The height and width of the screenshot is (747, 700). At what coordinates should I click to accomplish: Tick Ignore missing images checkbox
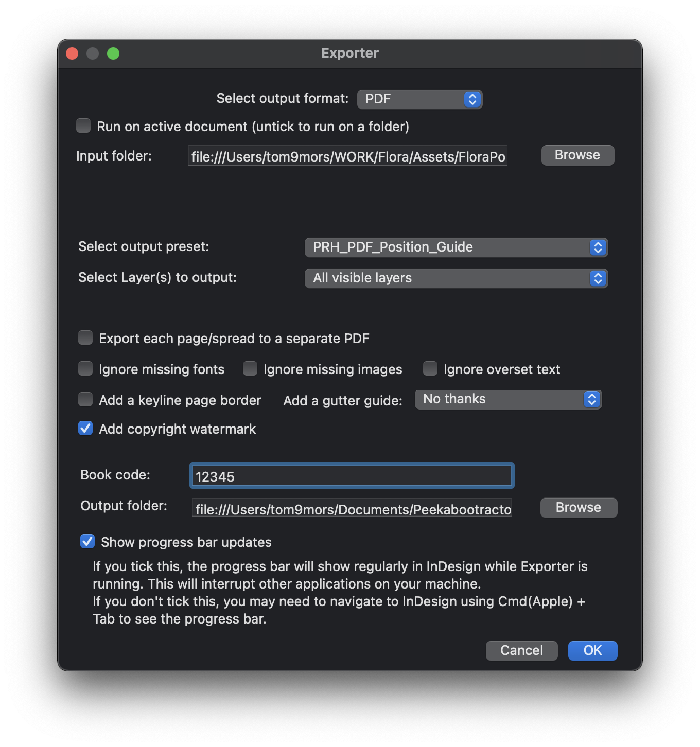250,369
